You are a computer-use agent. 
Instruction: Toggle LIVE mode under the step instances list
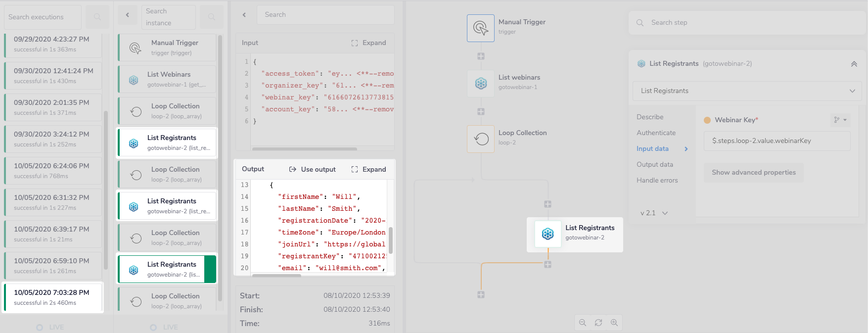click(x=154, y=327)
